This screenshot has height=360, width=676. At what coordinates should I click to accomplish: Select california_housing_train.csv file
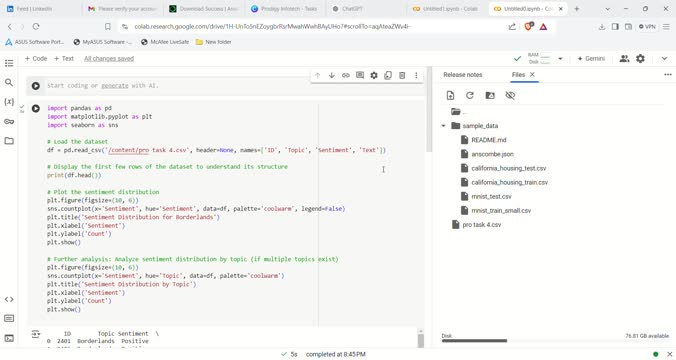click(509, 182)
